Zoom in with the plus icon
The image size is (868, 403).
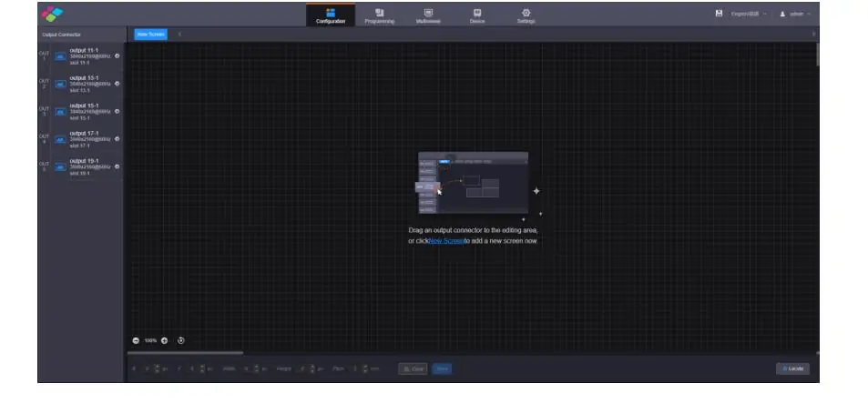pyautogui.click(x=165, y=340)
